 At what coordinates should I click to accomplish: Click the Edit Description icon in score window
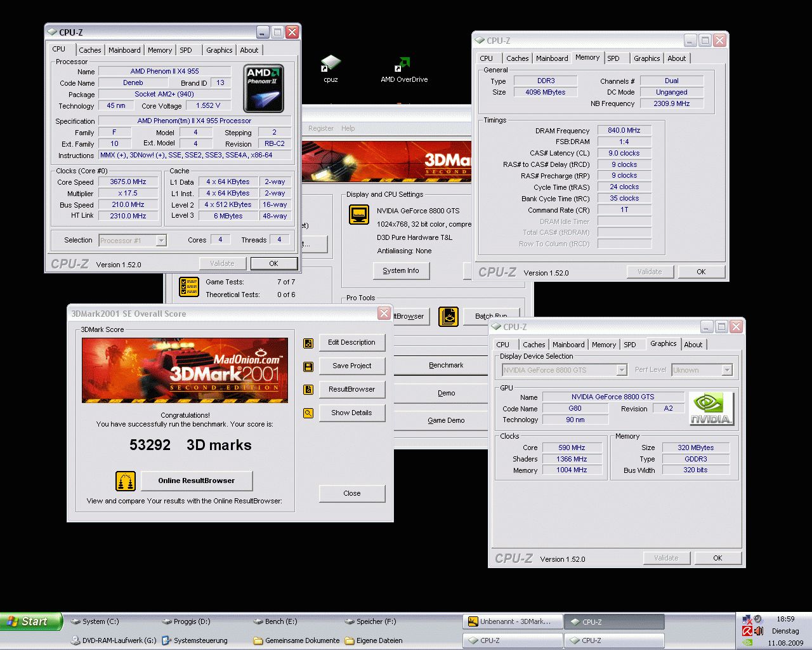coord(308,343)
